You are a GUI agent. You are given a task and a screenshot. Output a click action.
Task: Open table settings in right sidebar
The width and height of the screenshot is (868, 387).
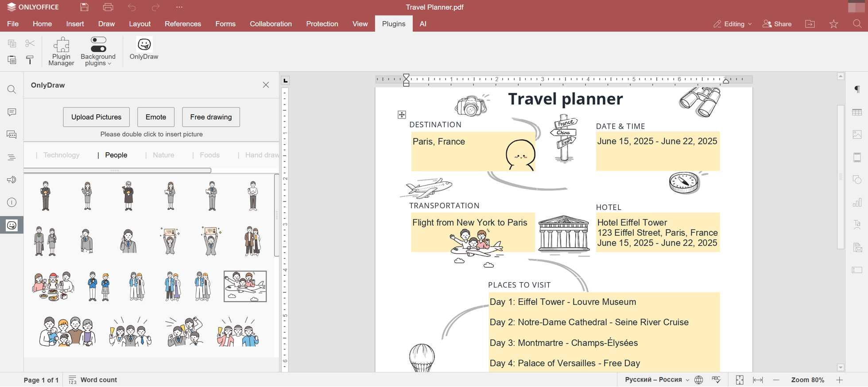[857, 112]
